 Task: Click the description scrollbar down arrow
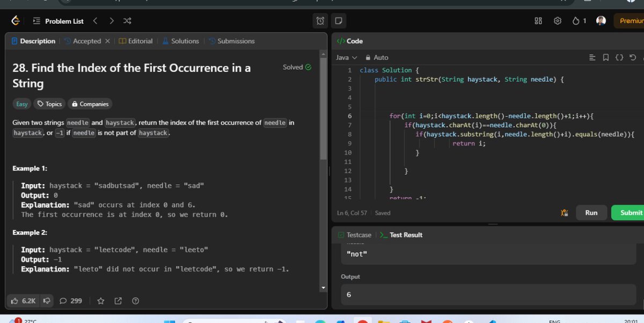(x=323, y=288)
